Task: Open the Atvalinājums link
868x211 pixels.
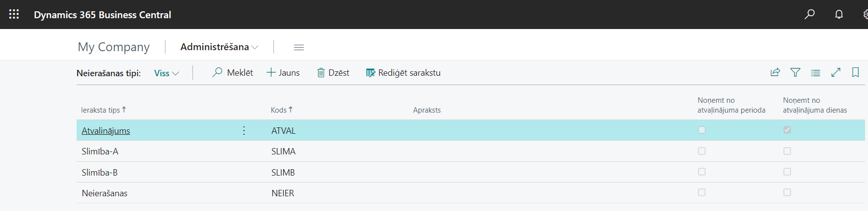Action: click(106, 131)
